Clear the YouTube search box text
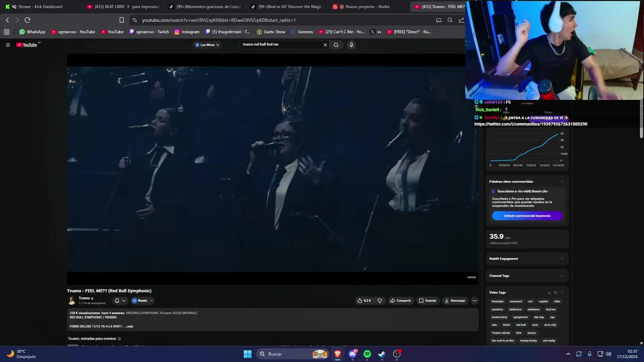Viewport: 644px width, 362px height. (325, 45)
